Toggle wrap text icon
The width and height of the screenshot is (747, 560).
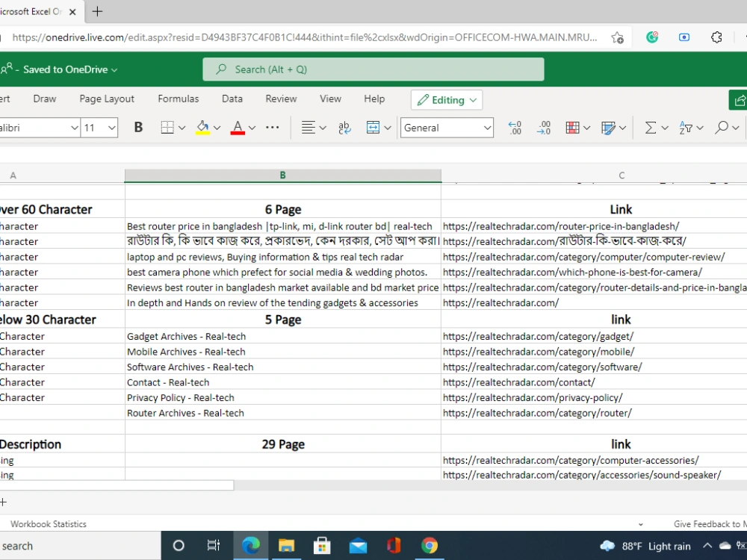tap(344, 128)
